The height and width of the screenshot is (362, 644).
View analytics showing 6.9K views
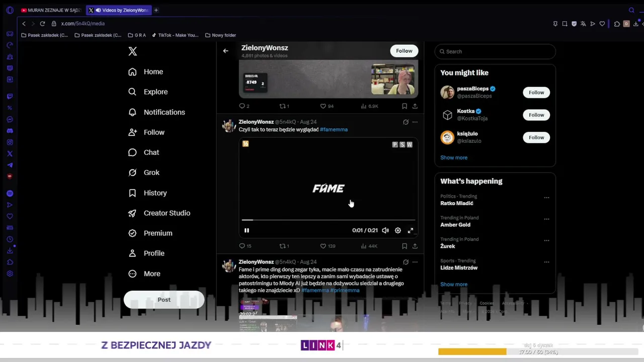[369, 106]
